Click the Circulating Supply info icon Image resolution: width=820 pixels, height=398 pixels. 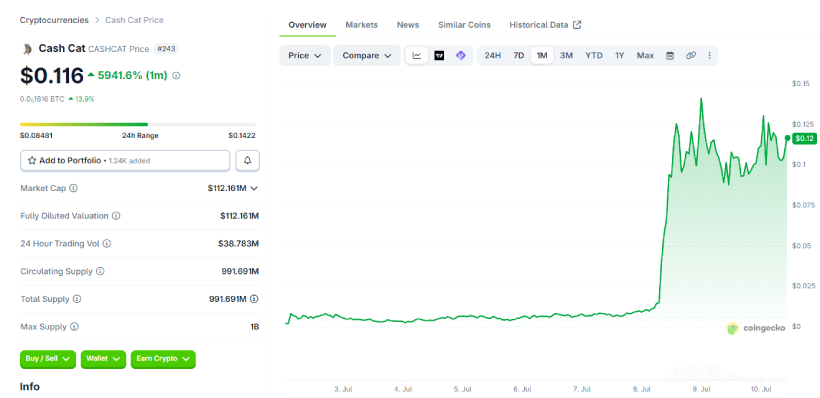pyautogui.click(x=100, y=271)
